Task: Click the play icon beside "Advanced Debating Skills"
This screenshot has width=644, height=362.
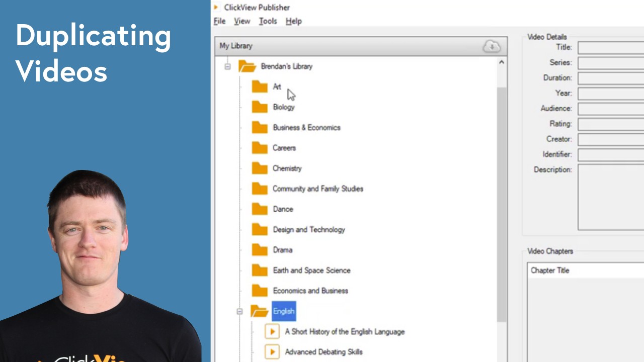Action: (x=272, y=351)
